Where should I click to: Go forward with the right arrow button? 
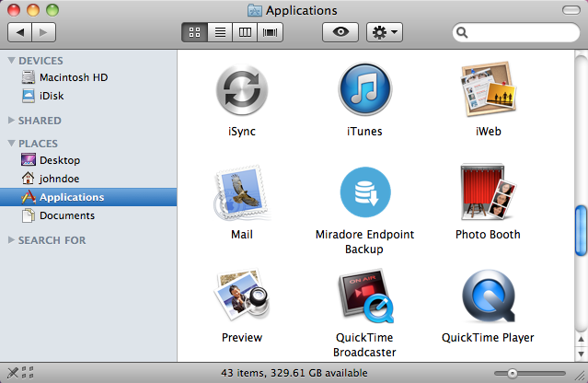click(44, 32)
